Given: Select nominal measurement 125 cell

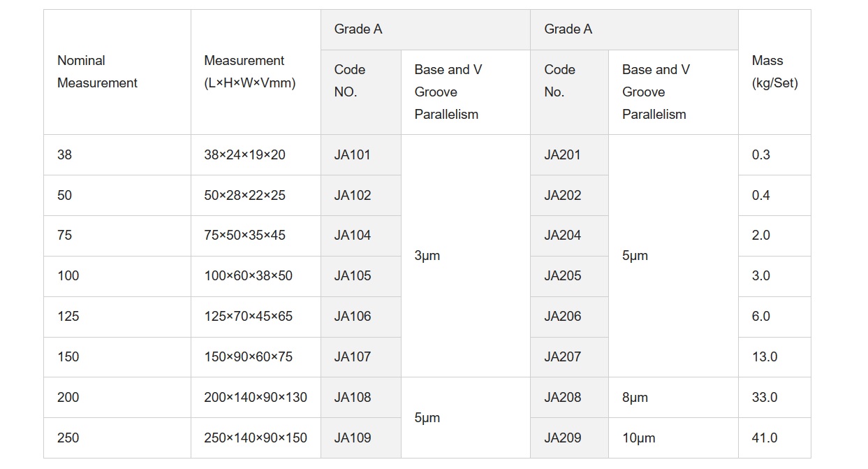Looking at the screenshot, I should point(117,316).
